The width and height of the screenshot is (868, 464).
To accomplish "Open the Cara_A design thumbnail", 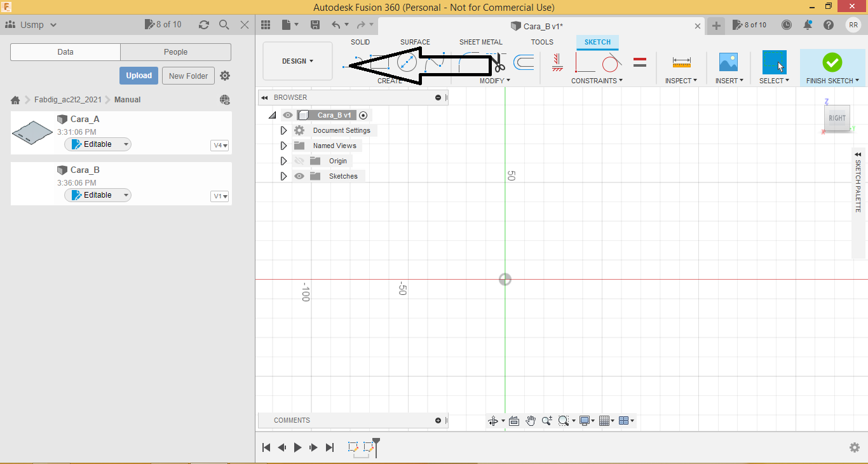I will (x=32, y=133).
